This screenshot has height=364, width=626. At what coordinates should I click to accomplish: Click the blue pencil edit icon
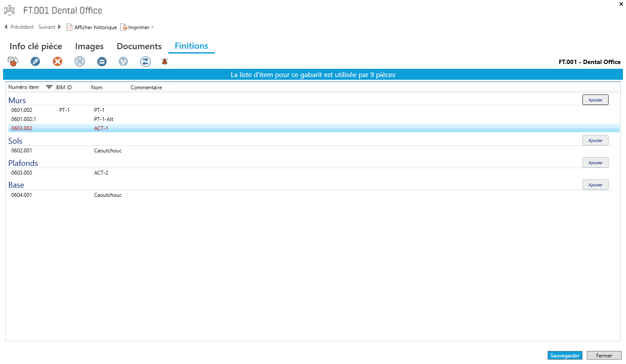coord(35,61)
